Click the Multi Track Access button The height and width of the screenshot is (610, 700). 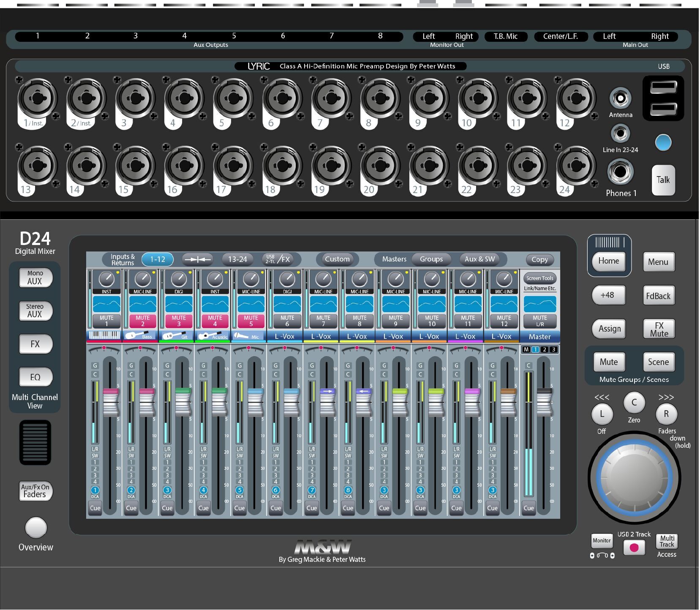click(x=667, y=541)
